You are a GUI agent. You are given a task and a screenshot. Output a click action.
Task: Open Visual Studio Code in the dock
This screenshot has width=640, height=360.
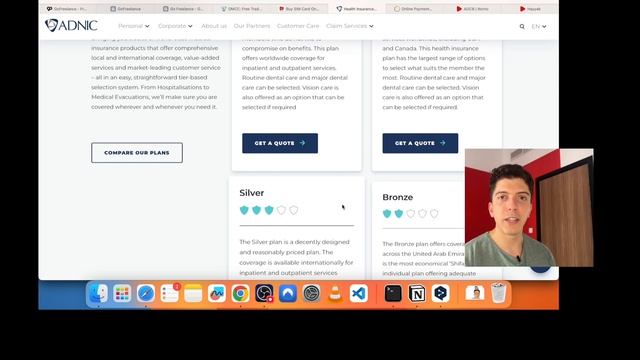[x=359, y=293]
